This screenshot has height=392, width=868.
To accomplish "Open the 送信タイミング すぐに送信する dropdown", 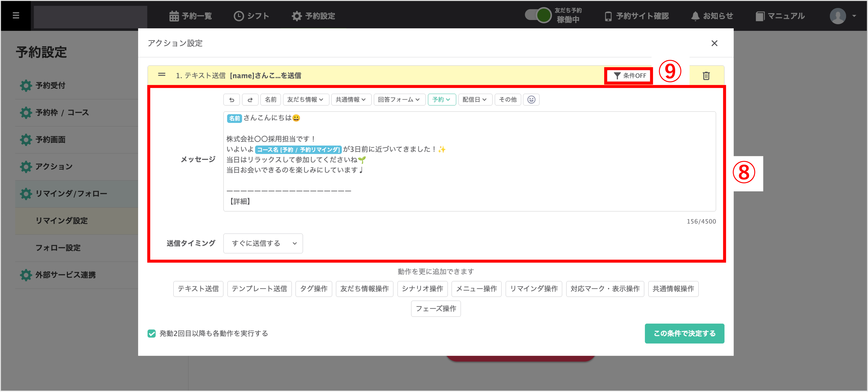I will pyautogui.click(x=263, y=243).
